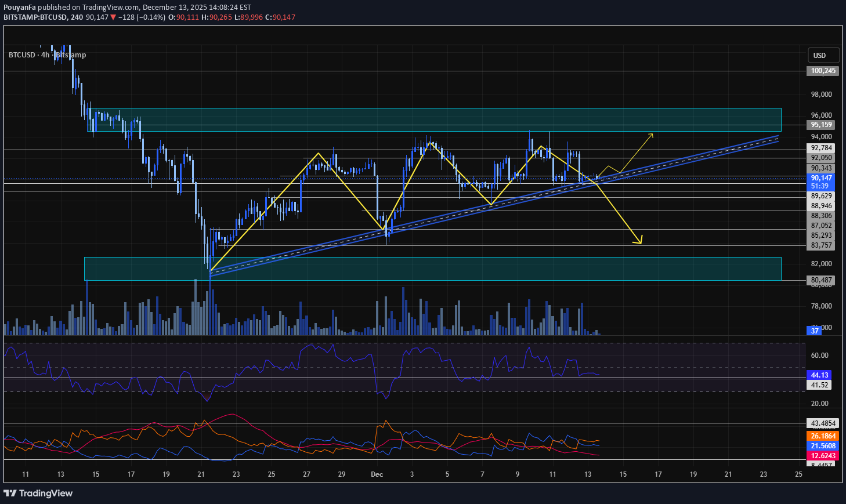The image size is (846, 504).
Task: Click the blue volume label 37
Action: click(815, 331)
